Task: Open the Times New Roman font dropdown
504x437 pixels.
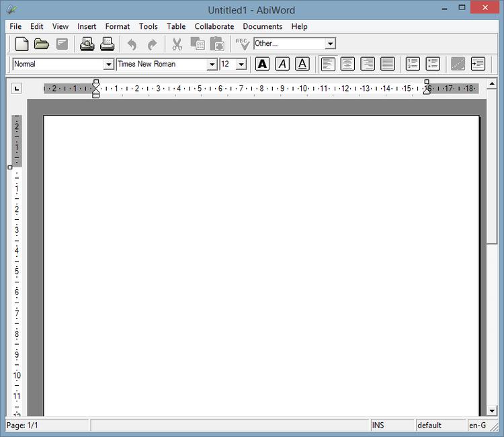Action: 212,65
